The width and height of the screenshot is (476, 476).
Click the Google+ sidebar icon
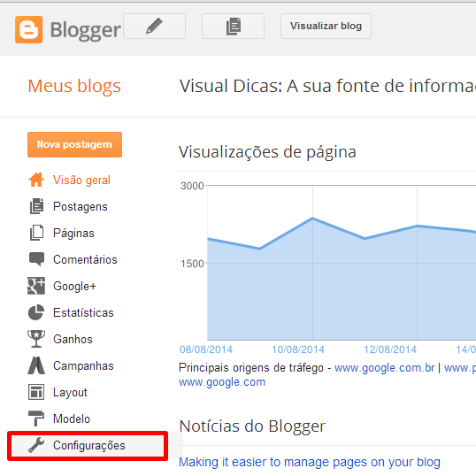tap(36, 286)
